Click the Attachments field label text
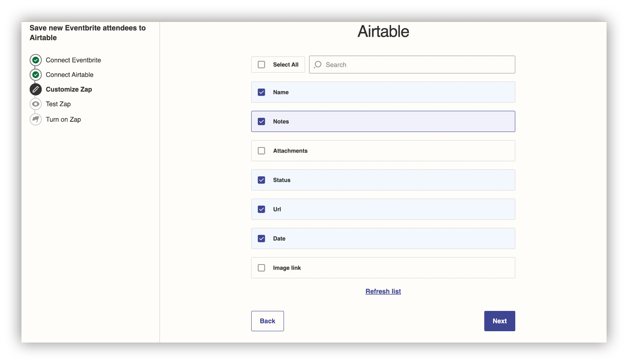This screenshot has height=364, width=628. click(x=290, y=151)
